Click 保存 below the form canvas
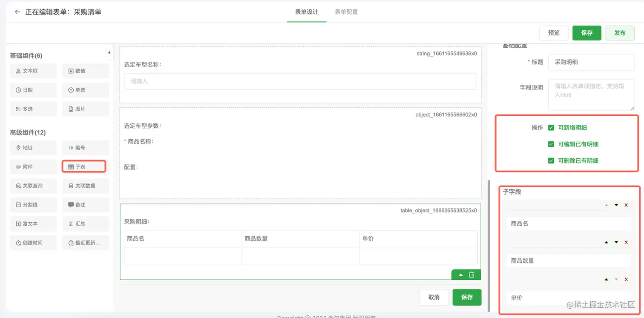Image resolution: width=644 pixels, height=318 pixels. (467, 297)
